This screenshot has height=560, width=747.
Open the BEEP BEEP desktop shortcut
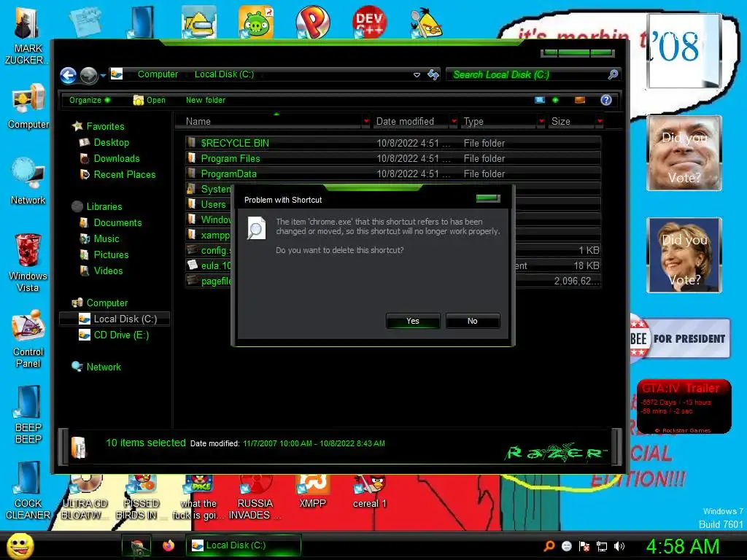(x=28, y=414)
